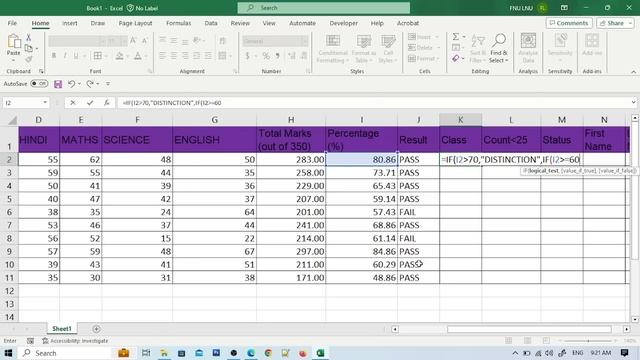Open the Undo history dropdown arrow
This screenshot has height=360, width=640.
pos(79,84)
